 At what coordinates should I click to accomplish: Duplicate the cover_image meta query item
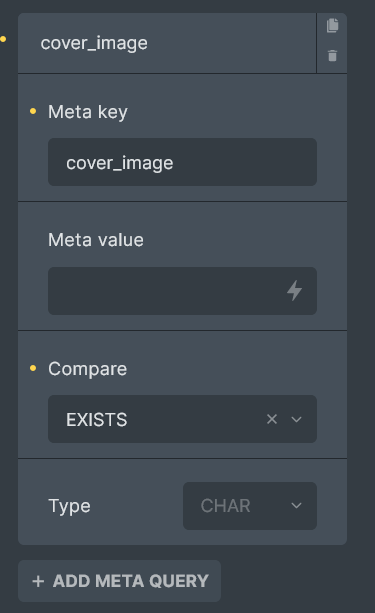coord(332,25)
